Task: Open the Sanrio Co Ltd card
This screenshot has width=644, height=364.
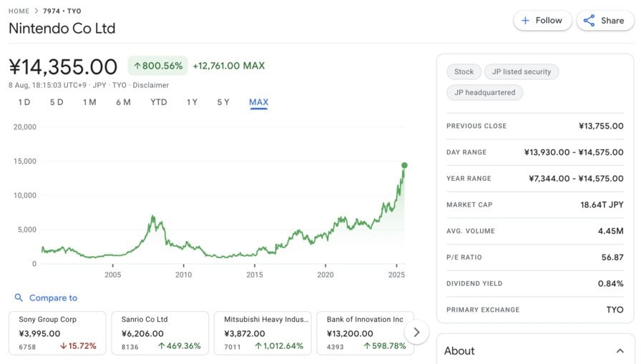Action: pos(160,333)
